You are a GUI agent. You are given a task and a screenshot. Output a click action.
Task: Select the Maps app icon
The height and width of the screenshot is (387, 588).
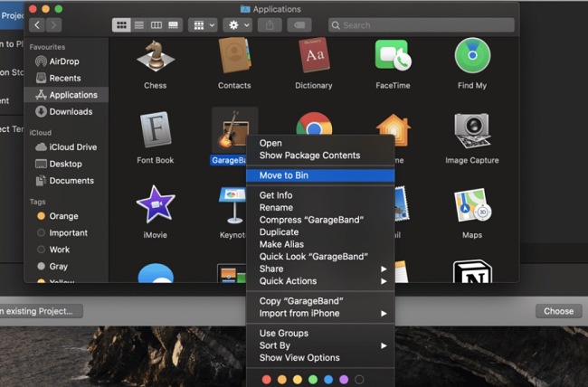472,205
